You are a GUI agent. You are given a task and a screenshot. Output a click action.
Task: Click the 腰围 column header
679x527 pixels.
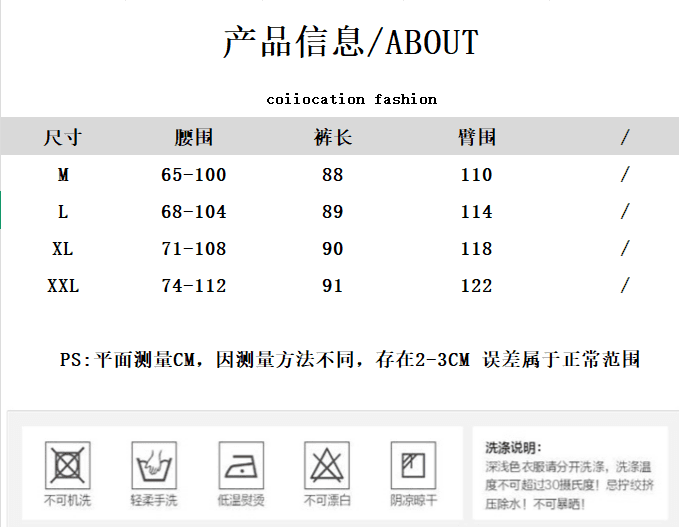pos(194,138)
